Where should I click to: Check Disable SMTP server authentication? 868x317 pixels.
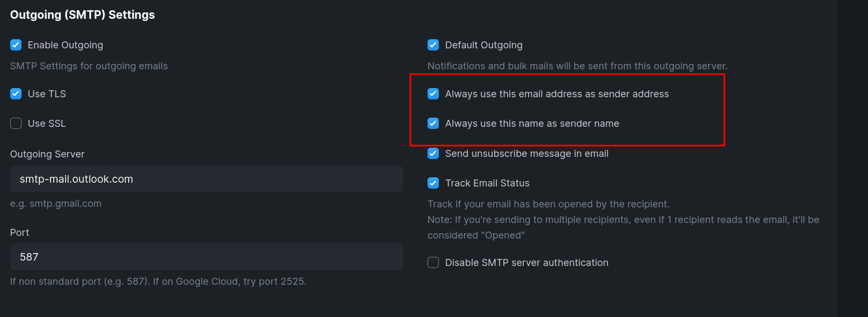(433, 263)
